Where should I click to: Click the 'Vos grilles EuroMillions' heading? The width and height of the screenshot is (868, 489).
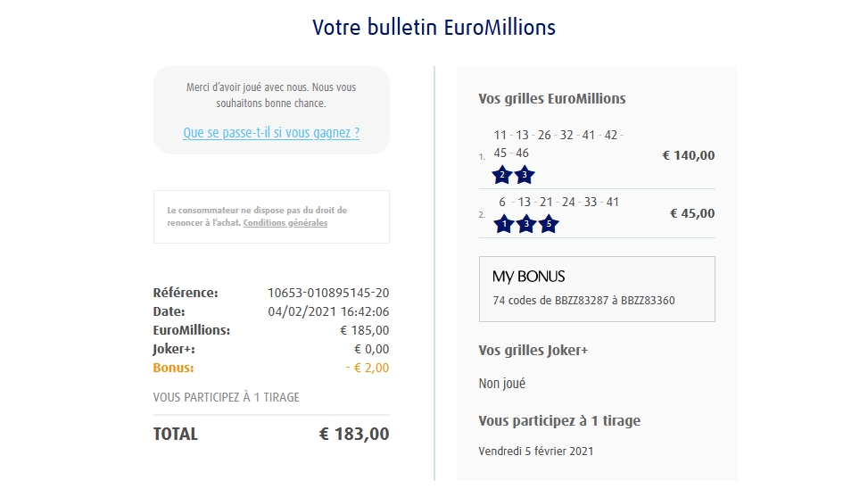tap(552, 99)
